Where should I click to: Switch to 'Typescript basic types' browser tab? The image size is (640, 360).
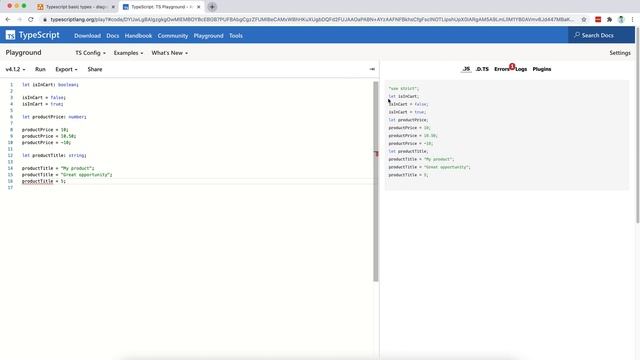tap(76, 7)
